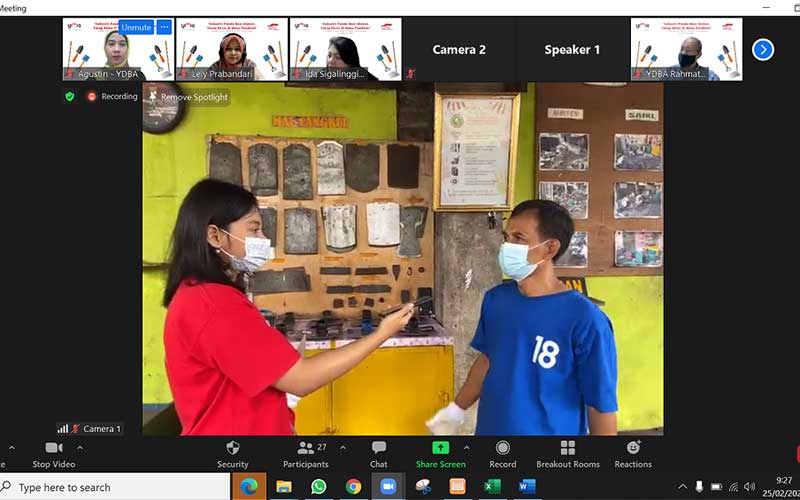The image size is (800, 500).
Task: Expand Share Screen options arrow
Action: 467,448
